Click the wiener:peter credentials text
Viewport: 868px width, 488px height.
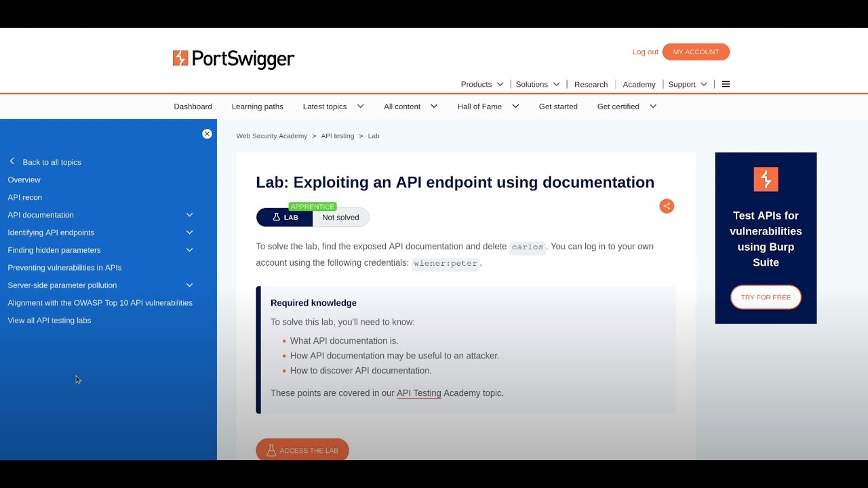[x=446, y=264]
